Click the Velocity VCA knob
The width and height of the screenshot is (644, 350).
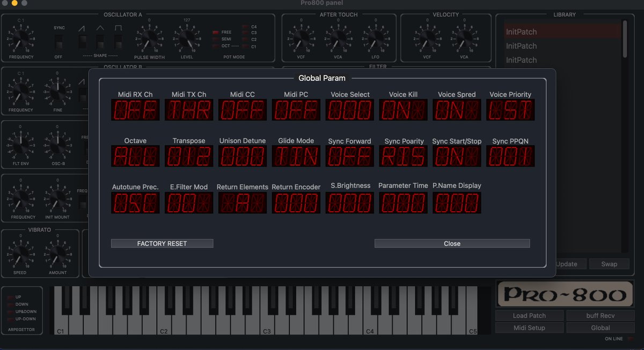[464, 38]
